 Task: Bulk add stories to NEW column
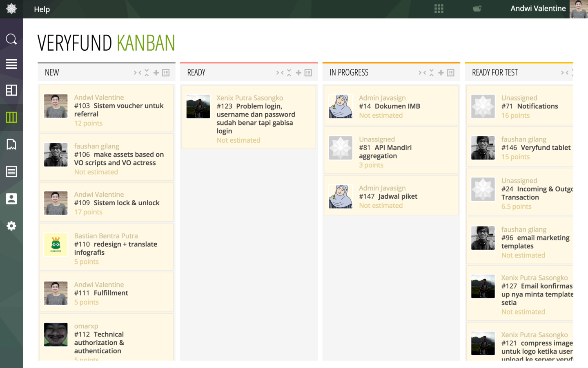click(166, 73)
